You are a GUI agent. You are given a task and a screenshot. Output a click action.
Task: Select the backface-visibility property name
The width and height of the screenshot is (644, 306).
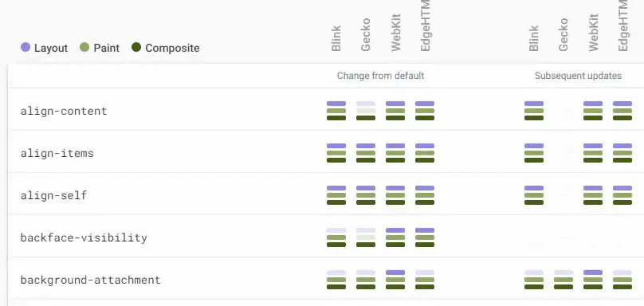(x=84, y=237)
